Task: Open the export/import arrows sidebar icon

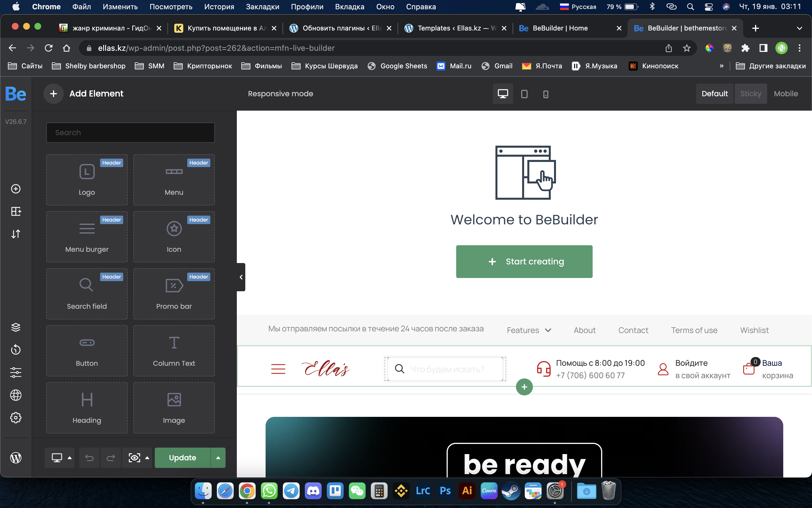Action: (x=16, y=234)
